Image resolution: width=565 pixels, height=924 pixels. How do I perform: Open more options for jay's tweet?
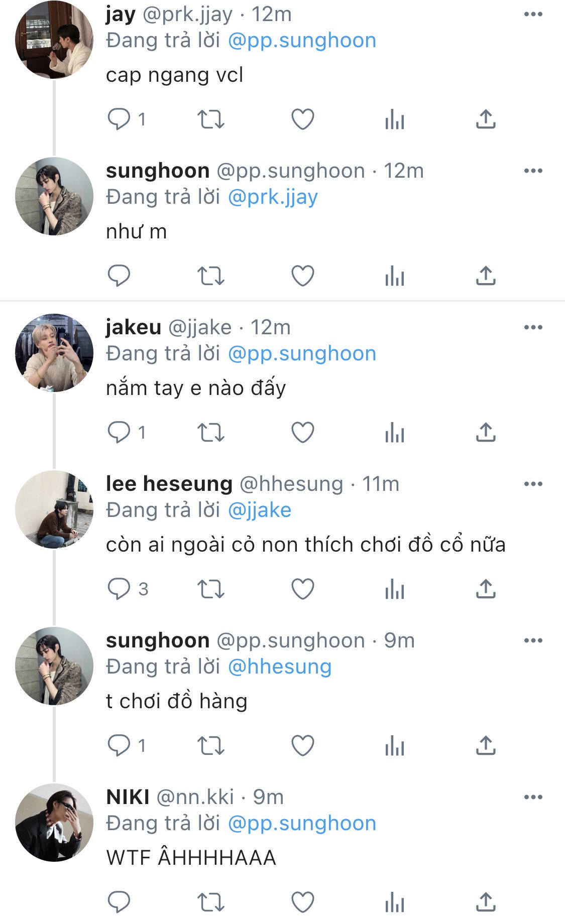coord(533,14)
